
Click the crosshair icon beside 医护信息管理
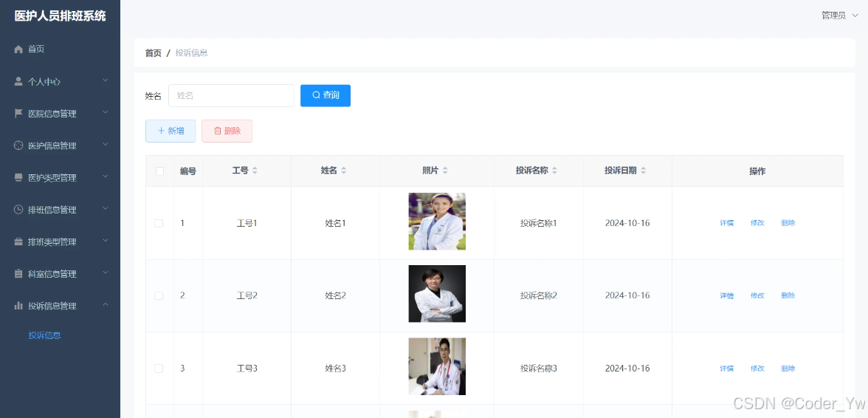18,145
